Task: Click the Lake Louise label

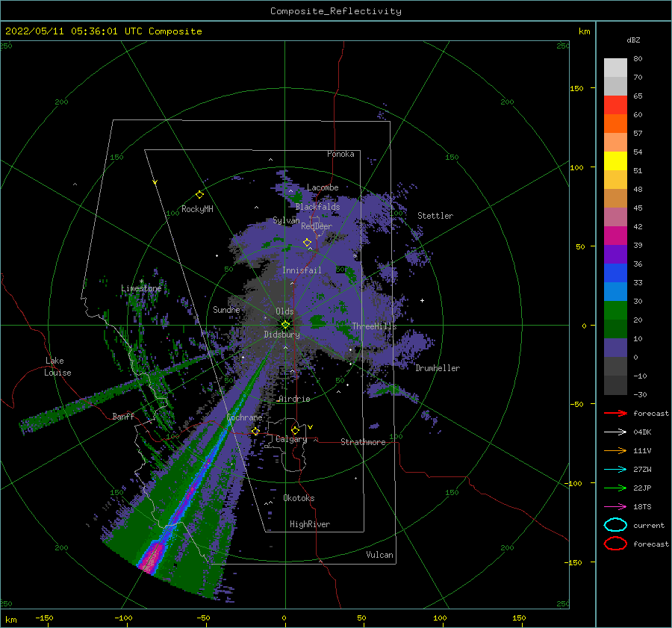Action: tap(57, 367)
